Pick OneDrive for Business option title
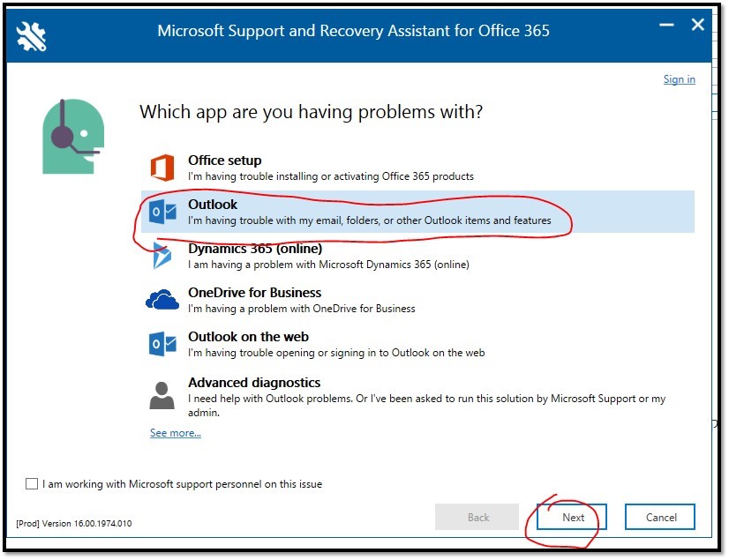 254,293
